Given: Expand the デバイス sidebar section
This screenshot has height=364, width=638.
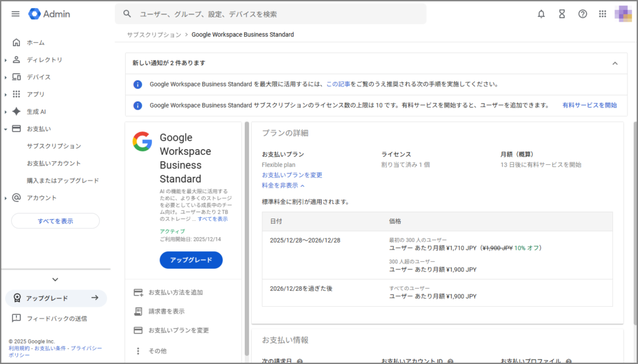Looking at the screenshot, I should pos(6,77).
